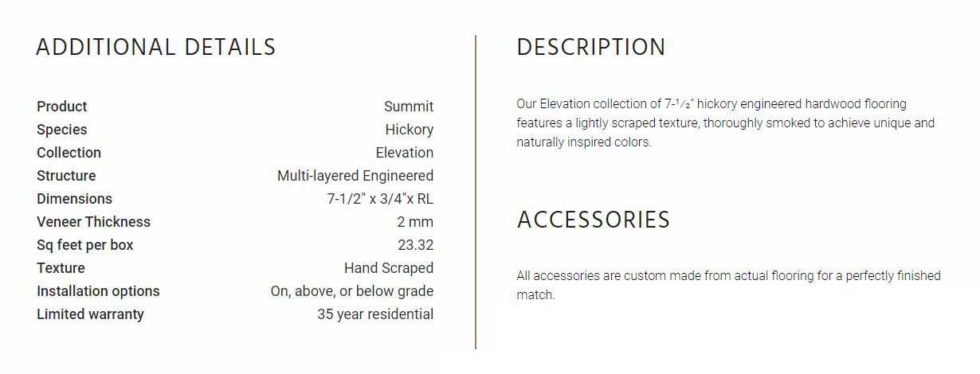Select the 7-1/2" x 3/4"x RL dimensions value
Image resolution: width=980 pixels, height=374 pixels.
pos(381,199)
